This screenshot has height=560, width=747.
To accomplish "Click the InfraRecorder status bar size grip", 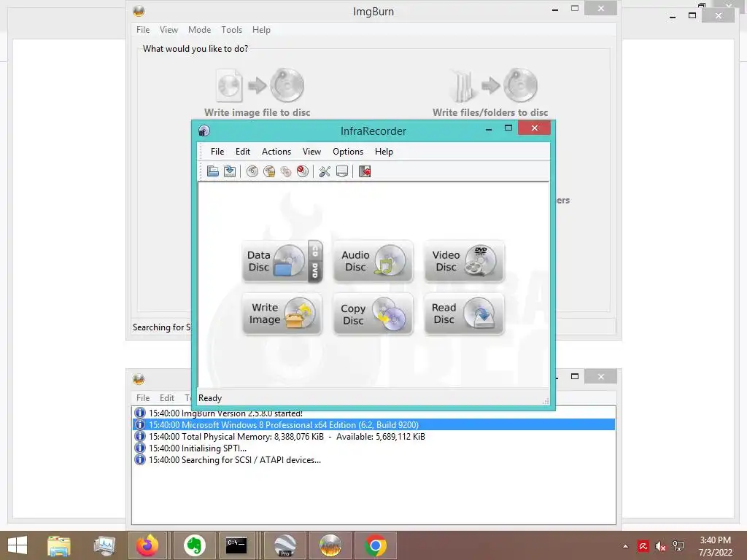I will [546, 401].
